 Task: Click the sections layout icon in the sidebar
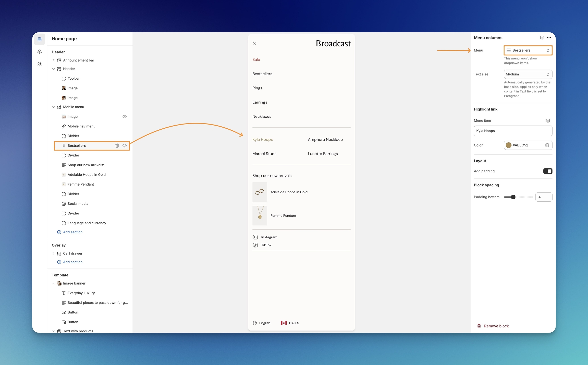(39, 39)
